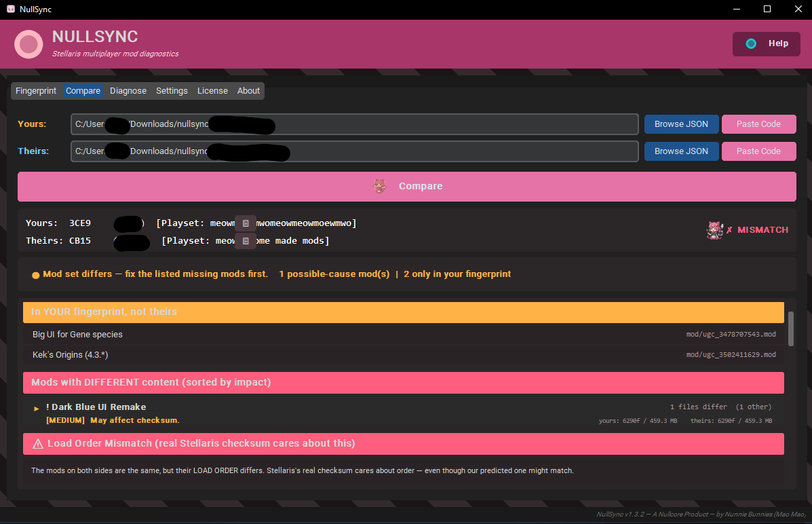The height and width of the screenshot is (524, 812).
Task: Click the copy icon in Yours playset
Action: tap(246, 223)
